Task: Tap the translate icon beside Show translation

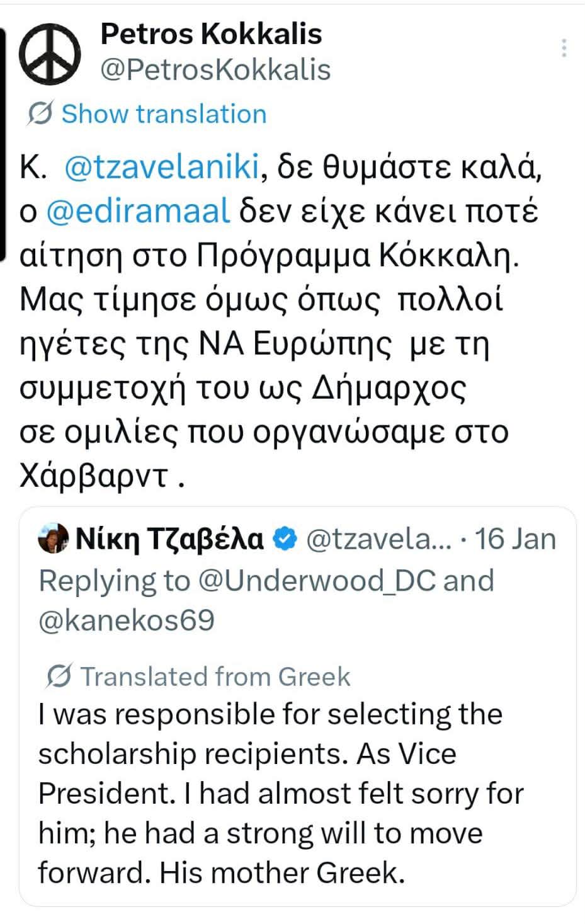Action: [x=40, y=114]
